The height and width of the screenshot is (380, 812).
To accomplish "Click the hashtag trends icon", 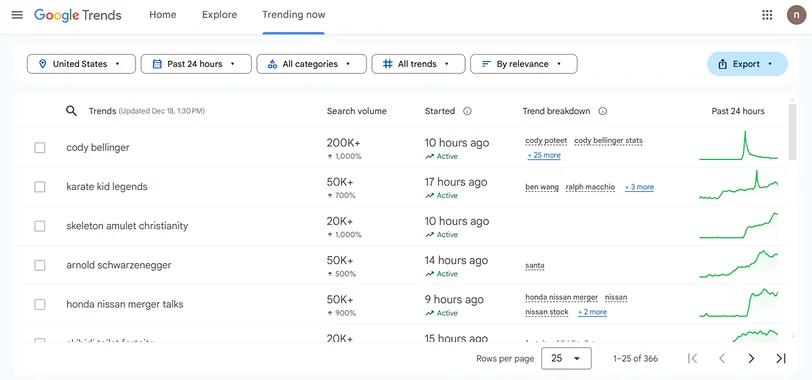I will coord(387,64).
